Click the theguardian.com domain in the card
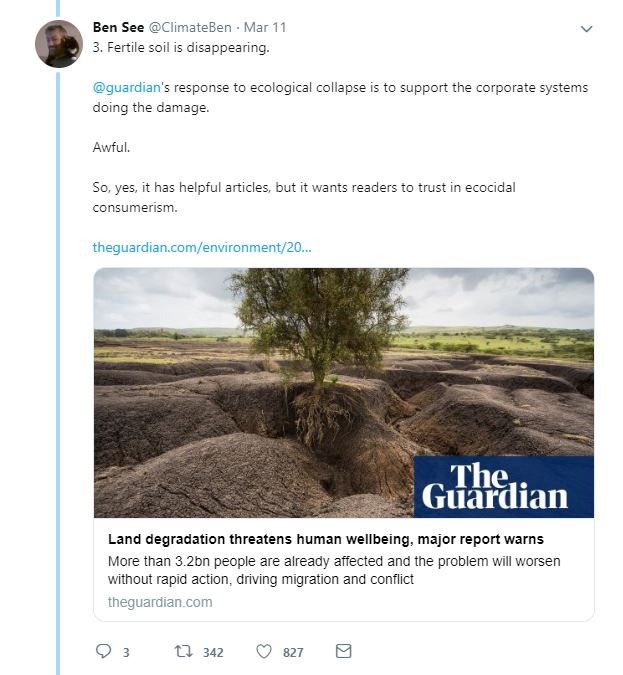Viewport: 623px width, 675px height. pyautogui.click(x=160, y=602)
